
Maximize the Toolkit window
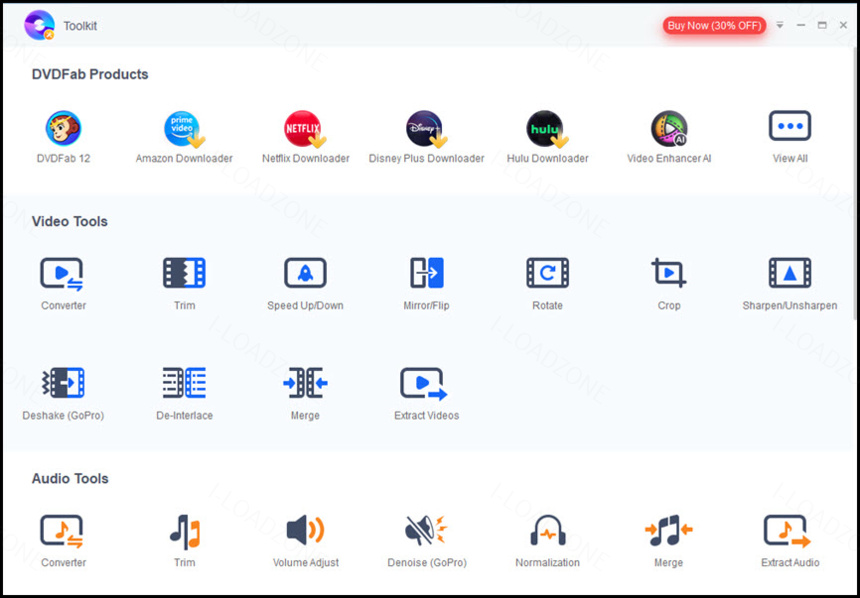[822, 25]
